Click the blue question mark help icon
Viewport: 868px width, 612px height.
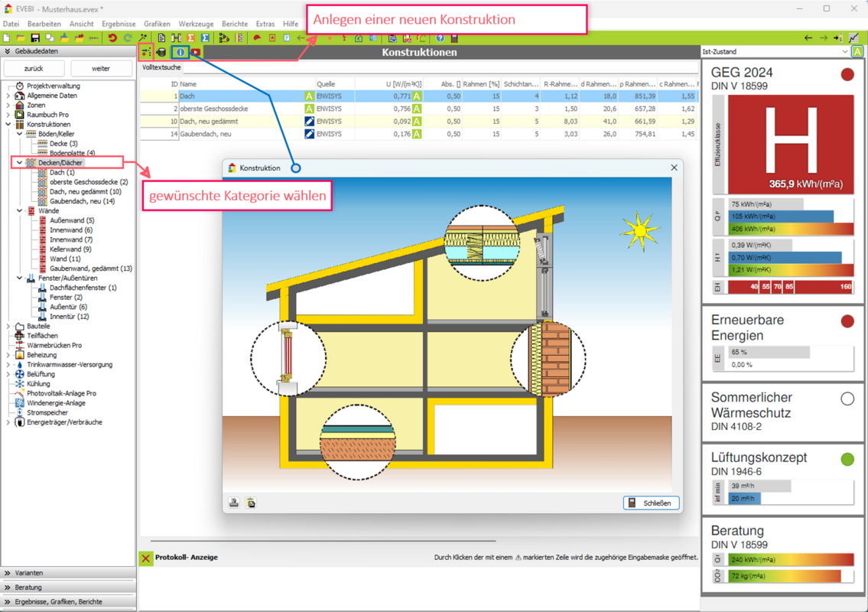440,37
